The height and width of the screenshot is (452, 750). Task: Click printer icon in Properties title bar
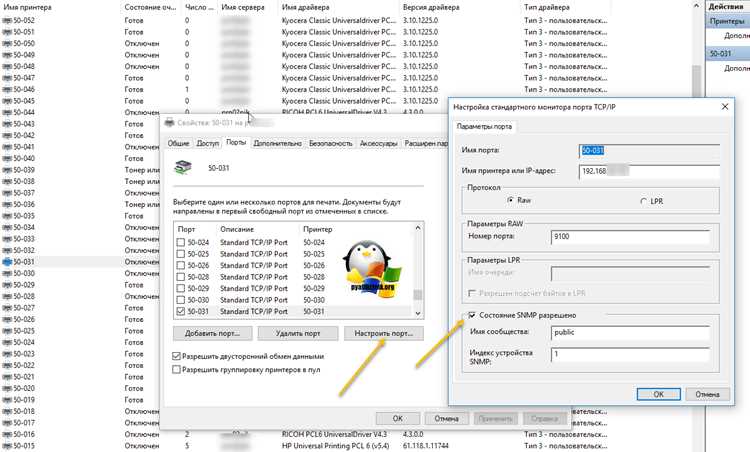point(169,123)
